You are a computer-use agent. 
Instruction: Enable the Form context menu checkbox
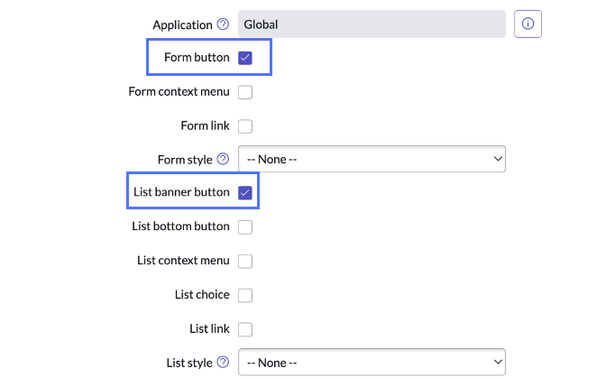[x=245, y=92]
